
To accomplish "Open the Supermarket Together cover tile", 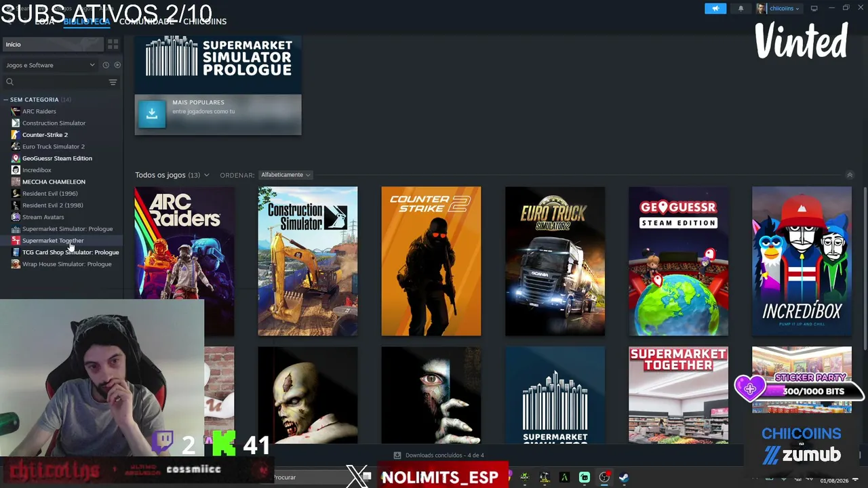I will click(678, 395).
